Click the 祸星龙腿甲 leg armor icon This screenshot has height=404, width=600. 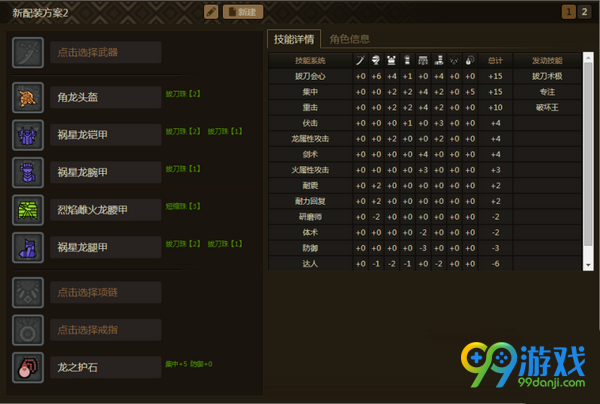pos(28,248)
